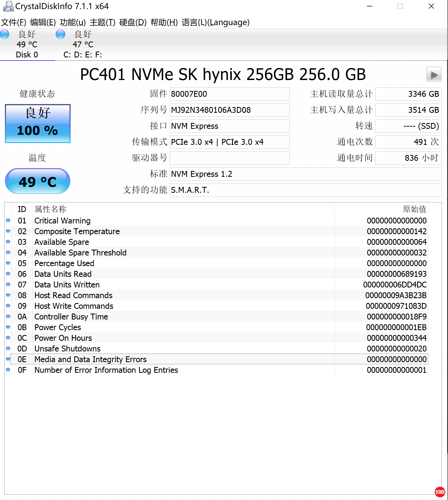
Task: Click the firmware field 80007E00
Action: [x=229, y=94]
